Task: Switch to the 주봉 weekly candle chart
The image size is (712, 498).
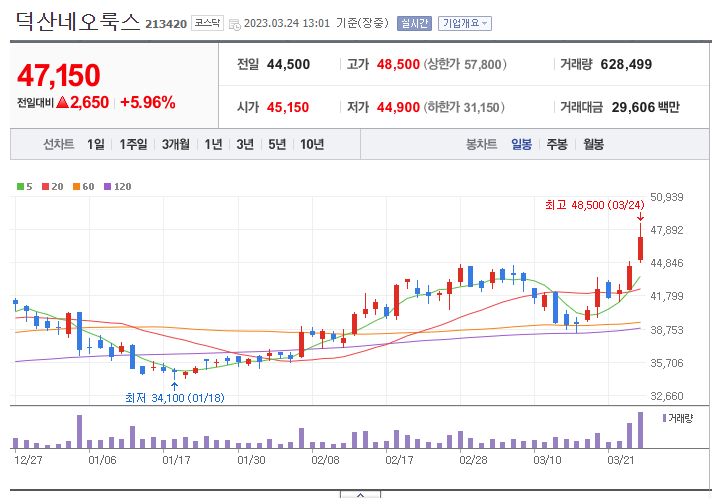Action: 557,144
